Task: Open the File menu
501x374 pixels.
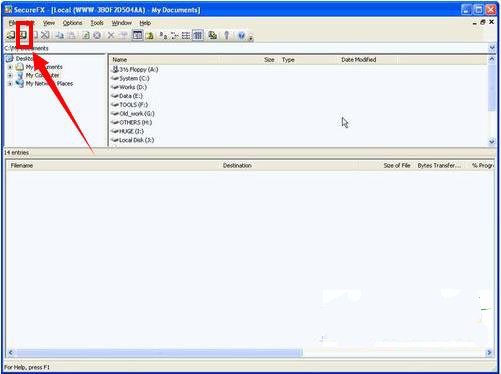Action: (x=12, y=23)
